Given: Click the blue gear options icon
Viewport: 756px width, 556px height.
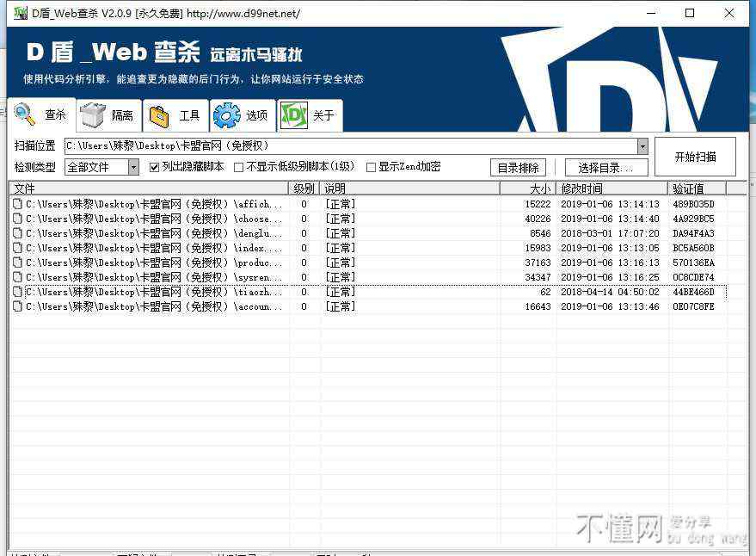Looking at the screenshot, I should [x=226, y=116].
